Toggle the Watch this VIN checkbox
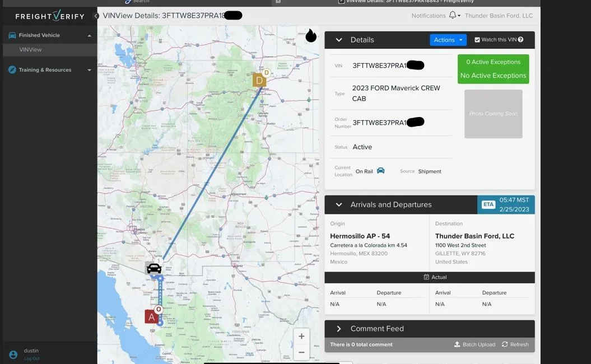Image resolution: width=591 pixels, height=364 pixels. [477, 40]
